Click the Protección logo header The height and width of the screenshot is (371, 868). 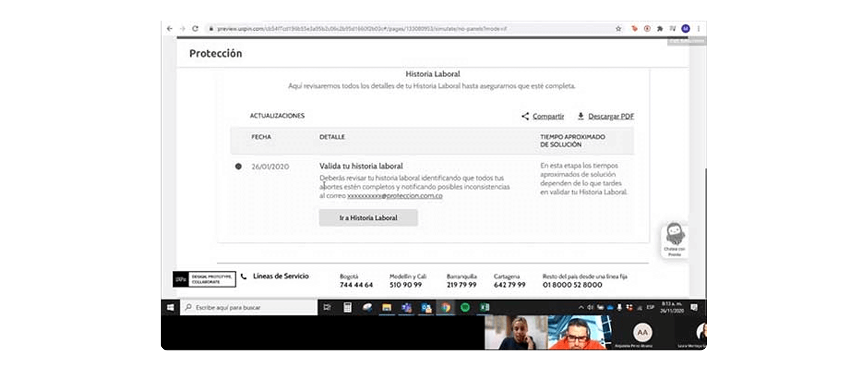coord(216,54)
